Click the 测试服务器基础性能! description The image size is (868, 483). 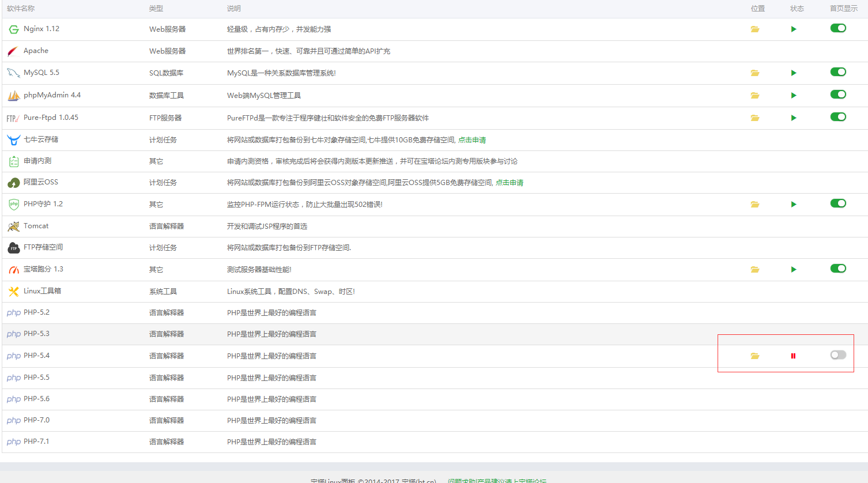click(x=259, y=270)
